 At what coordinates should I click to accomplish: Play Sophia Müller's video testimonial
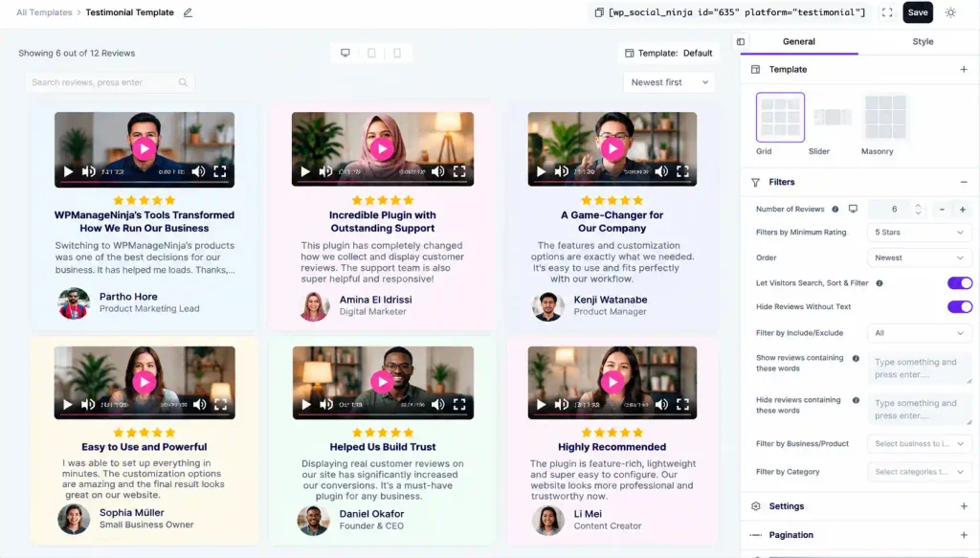tap(145, 382)
